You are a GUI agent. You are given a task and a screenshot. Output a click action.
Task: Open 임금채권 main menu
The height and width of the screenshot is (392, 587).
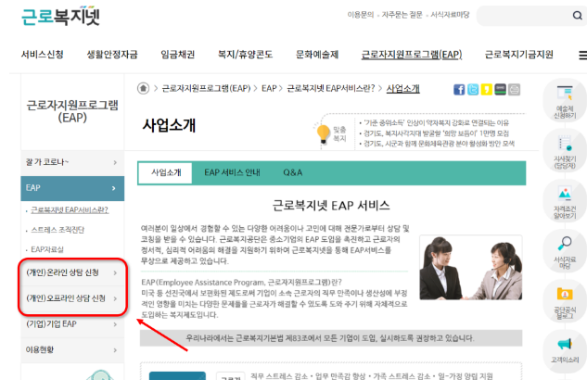click(178, 55)
